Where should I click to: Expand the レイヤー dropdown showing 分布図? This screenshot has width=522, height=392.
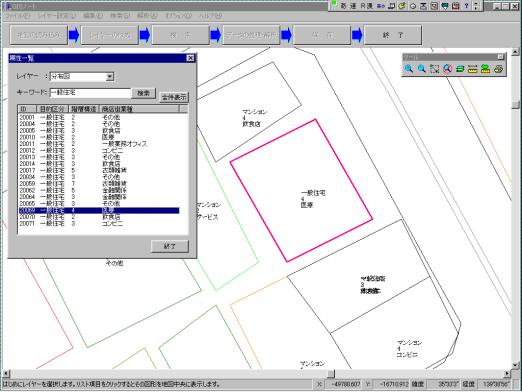click(x=110, y=77)
